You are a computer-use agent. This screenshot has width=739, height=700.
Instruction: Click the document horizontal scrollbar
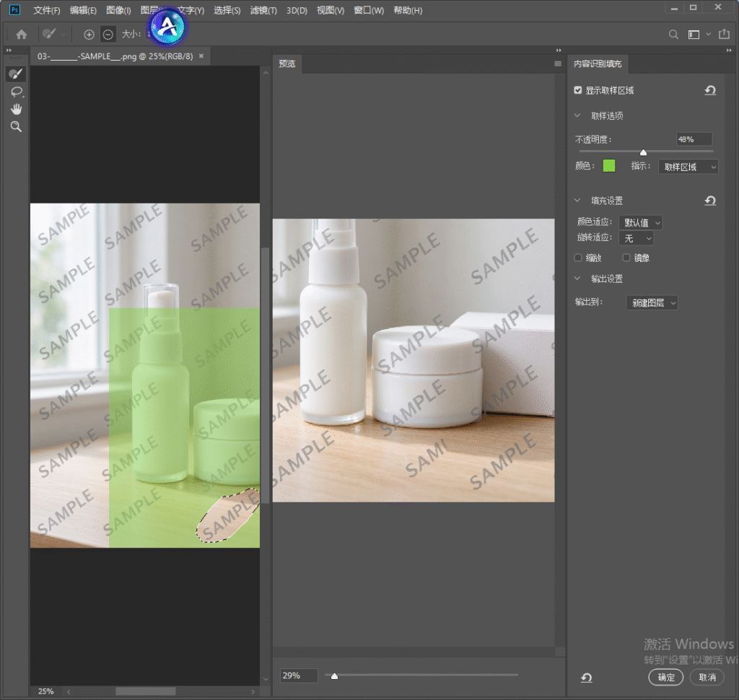[146, 691]
